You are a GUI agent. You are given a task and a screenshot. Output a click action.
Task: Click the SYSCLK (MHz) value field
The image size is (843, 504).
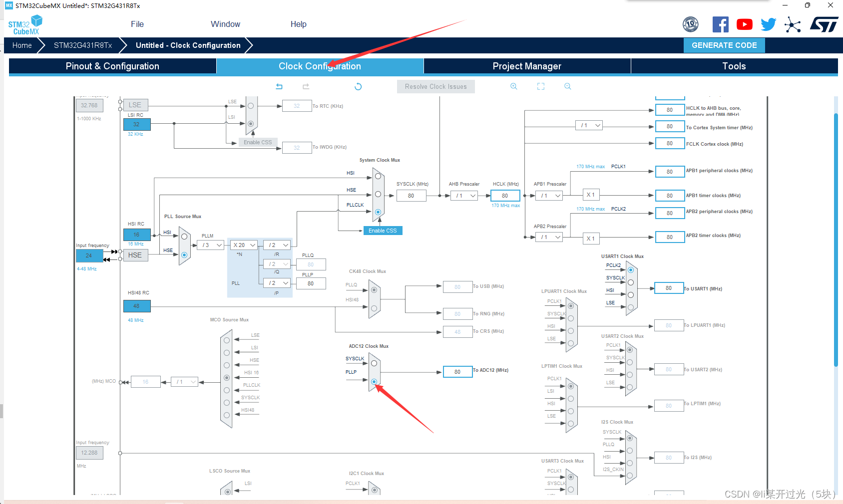pos(411,196)
